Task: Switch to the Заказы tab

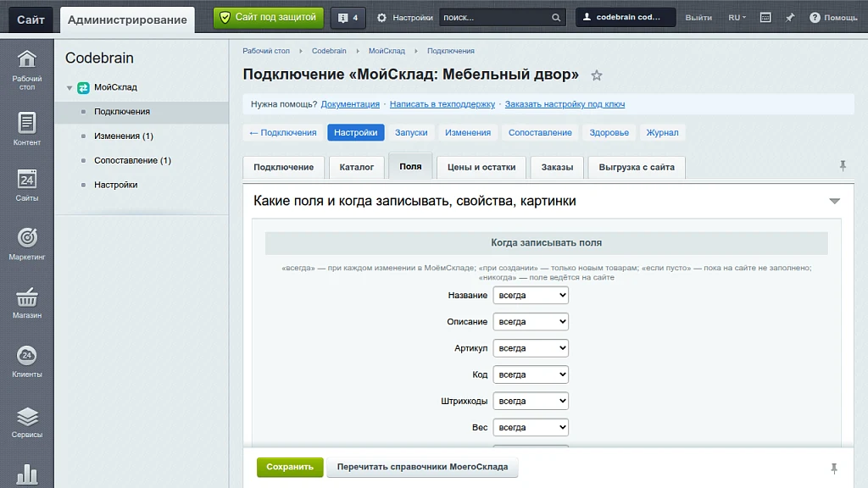Action: [x=557, y=167]
